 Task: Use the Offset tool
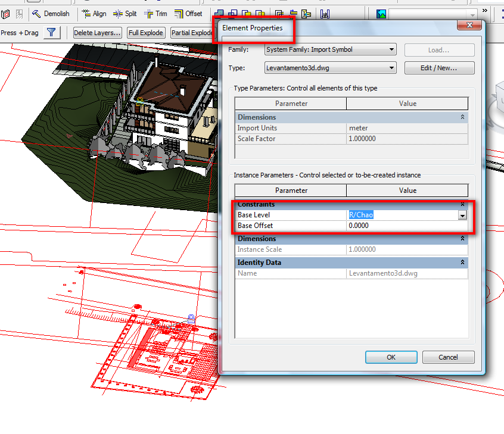[x=188, y=14]
